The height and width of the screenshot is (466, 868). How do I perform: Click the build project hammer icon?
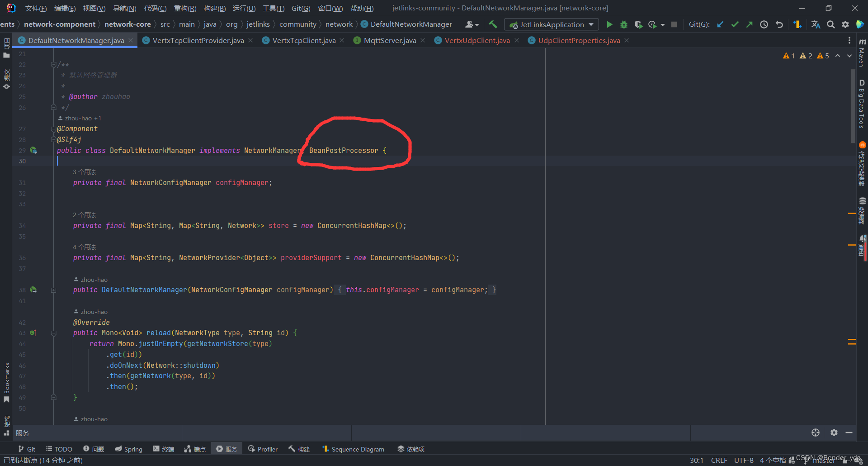(x=493, y=24)
